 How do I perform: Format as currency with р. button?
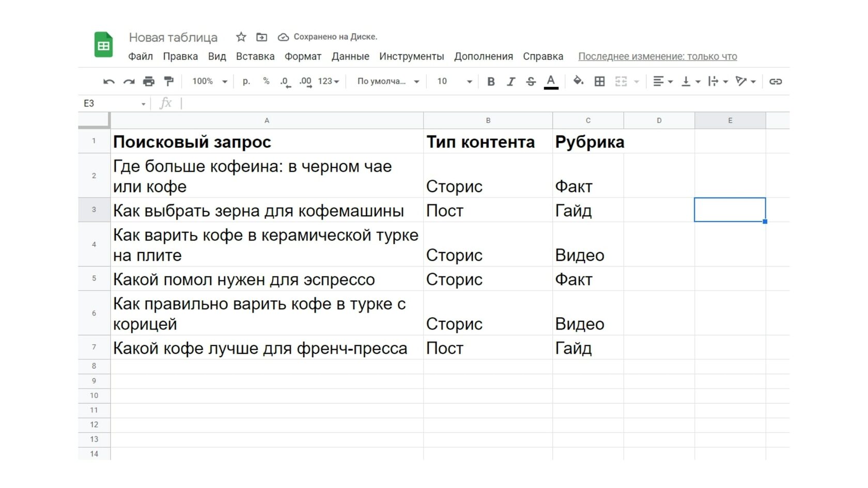click(x=246, y=81)
